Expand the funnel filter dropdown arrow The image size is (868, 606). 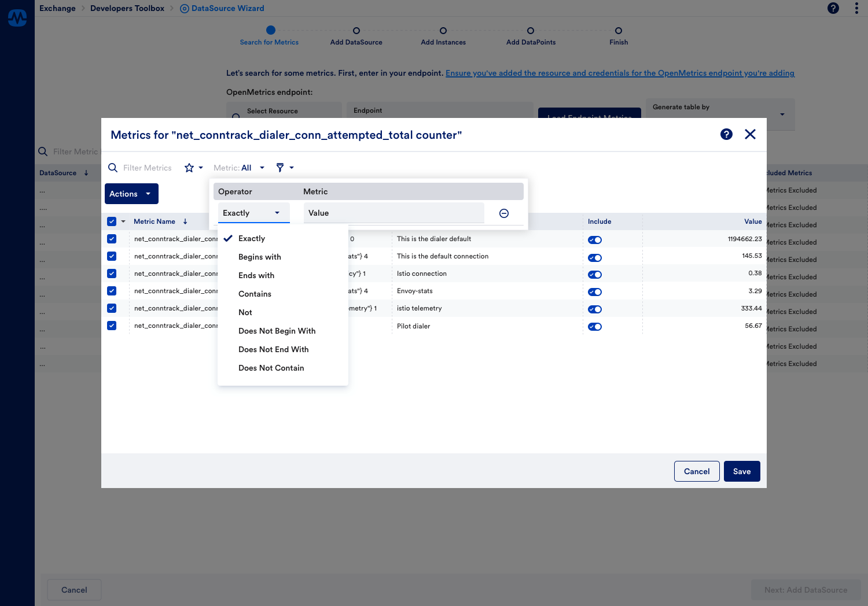point(292,168)
